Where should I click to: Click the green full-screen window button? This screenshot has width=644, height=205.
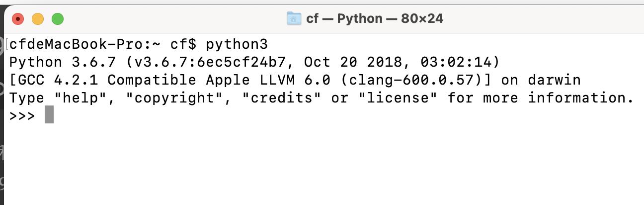point(58,19)
